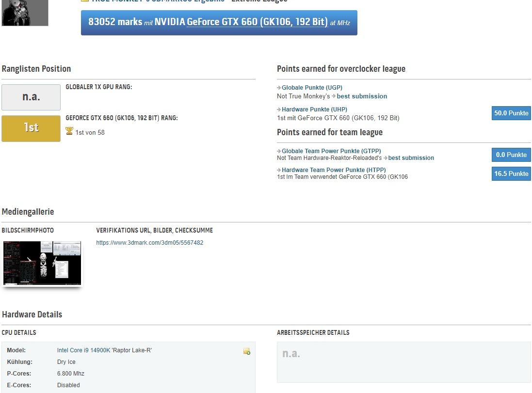Click arrow icon before Hardware Team Power Punkte
The width and height of the screenshot is (532, 393).
coord(279,170)
